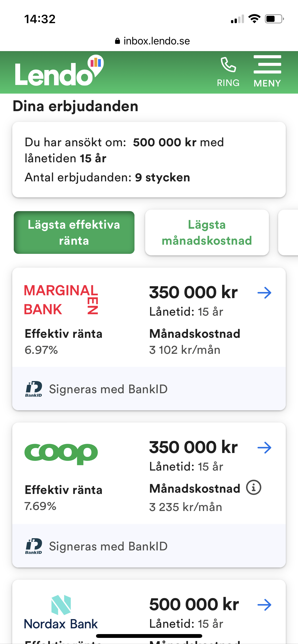Viewport: 298px width, 644px height.
Task: Click Marginalen's 350 000 kr amount
Action: [193, 292]
